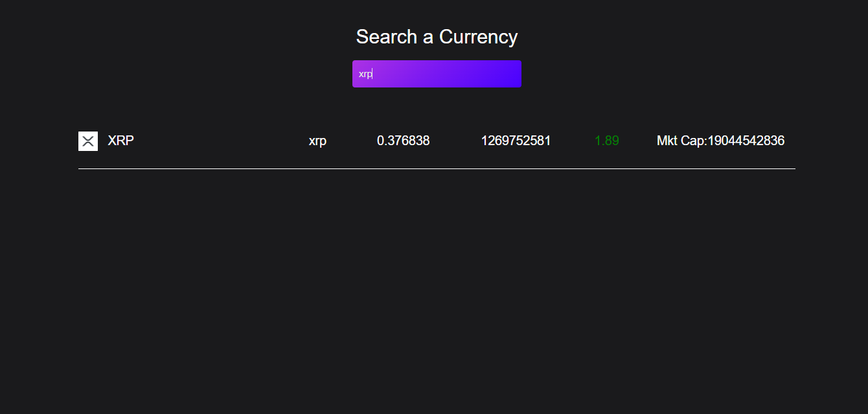Place cursor in the xrp search text
This screenshot has height=414, width=868.
coord(365,73)
